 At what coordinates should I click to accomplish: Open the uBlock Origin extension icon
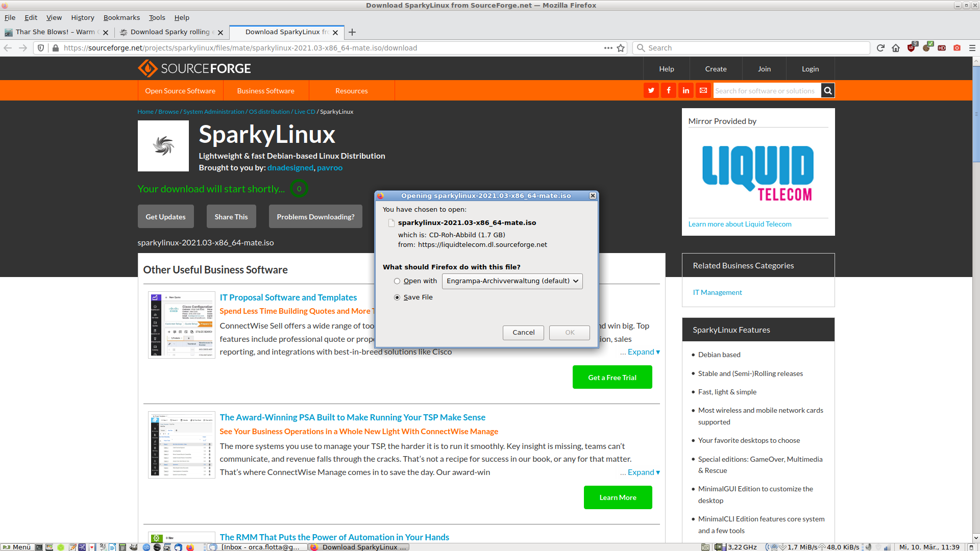[911, 47]
